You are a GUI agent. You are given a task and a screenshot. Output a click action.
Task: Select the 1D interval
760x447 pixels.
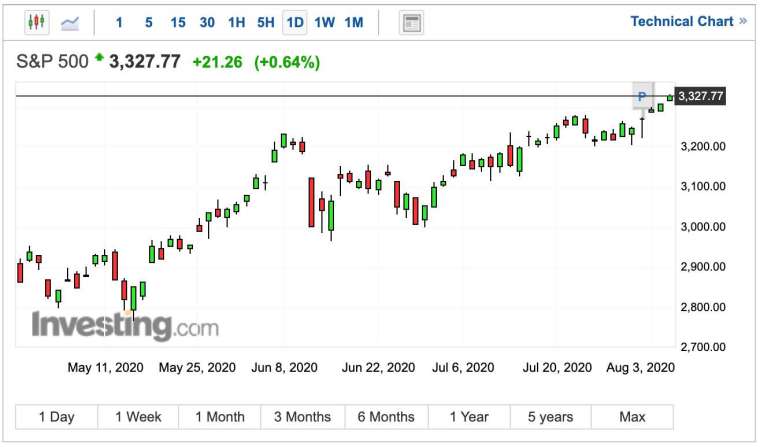[295, 22]
